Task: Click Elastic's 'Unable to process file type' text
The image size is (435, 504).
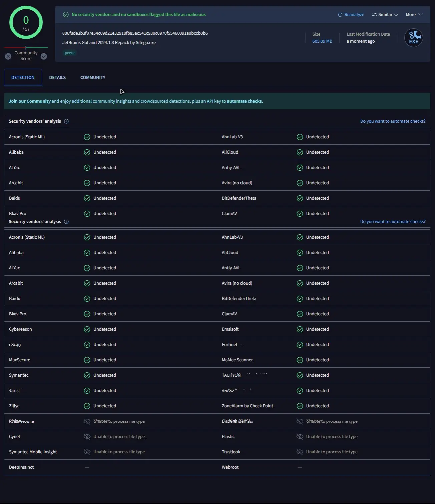Action: [x=332, y=437]
